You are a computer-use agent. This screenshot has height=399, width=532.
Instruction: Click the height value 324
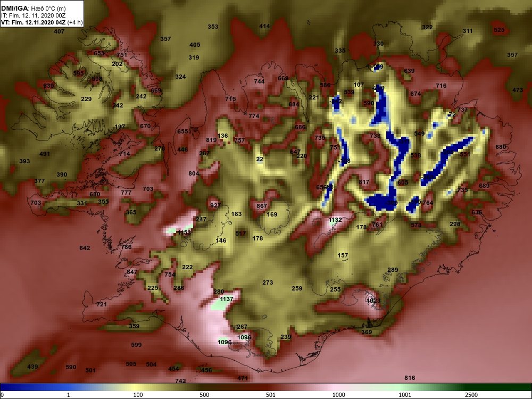pos(180,77)
